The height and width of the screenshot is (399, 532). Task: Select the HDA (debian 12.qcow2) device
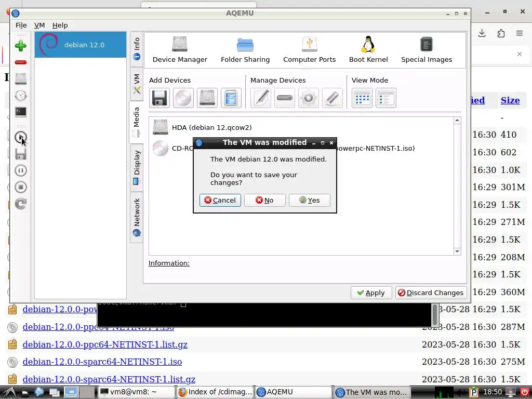202,128
